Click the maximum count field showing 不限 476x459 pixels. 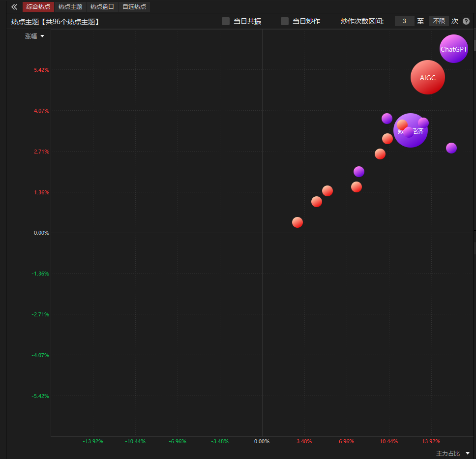(x=439, y=21)
